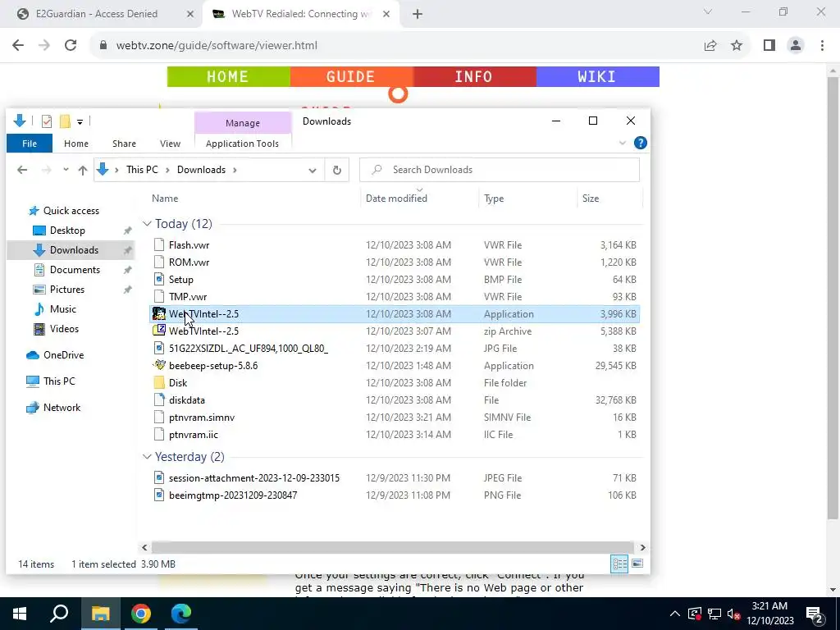The image size is (840, 630).
Task: Click the Properties icon in quick access toolbar
Action: [47, 121]
